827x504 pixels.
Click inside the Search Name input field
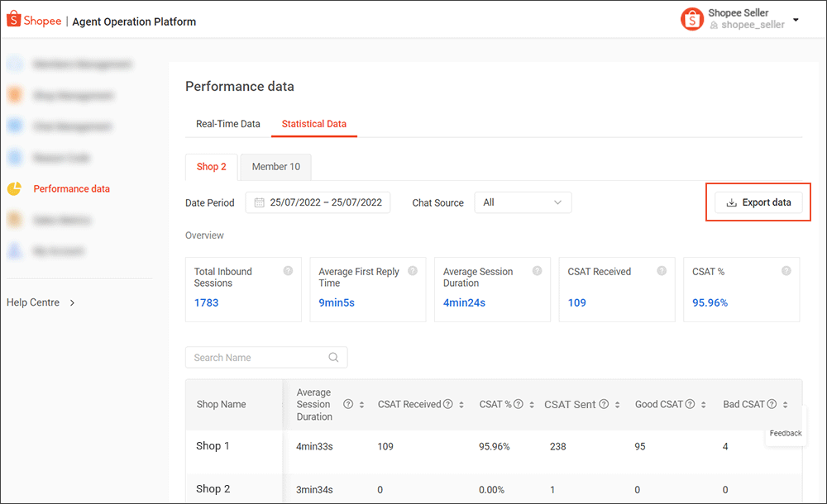pyautogui.click(x=256, y=357)
